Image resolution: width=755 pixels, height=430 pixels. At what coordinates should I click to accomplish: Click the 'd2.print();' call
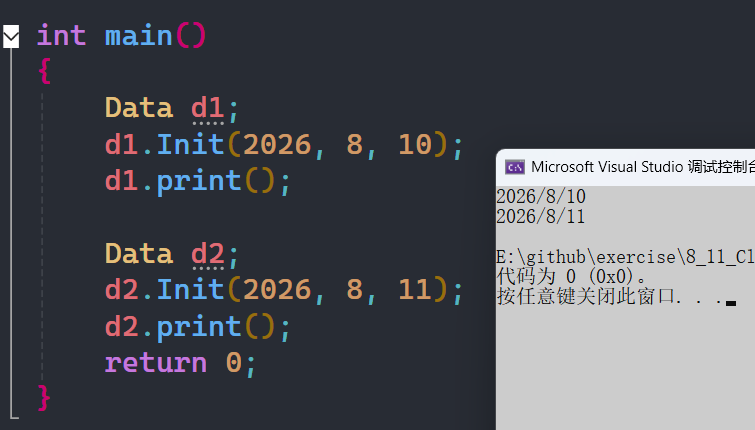[198, 327]
